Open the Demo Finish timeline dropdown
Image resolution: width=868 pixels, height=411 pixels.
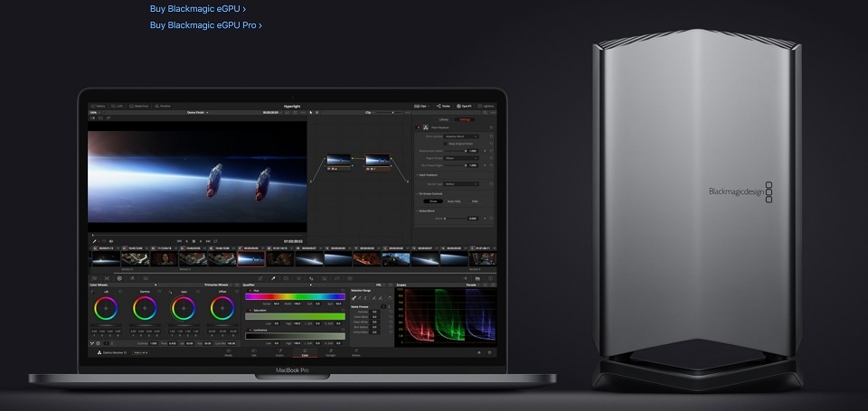198,112
